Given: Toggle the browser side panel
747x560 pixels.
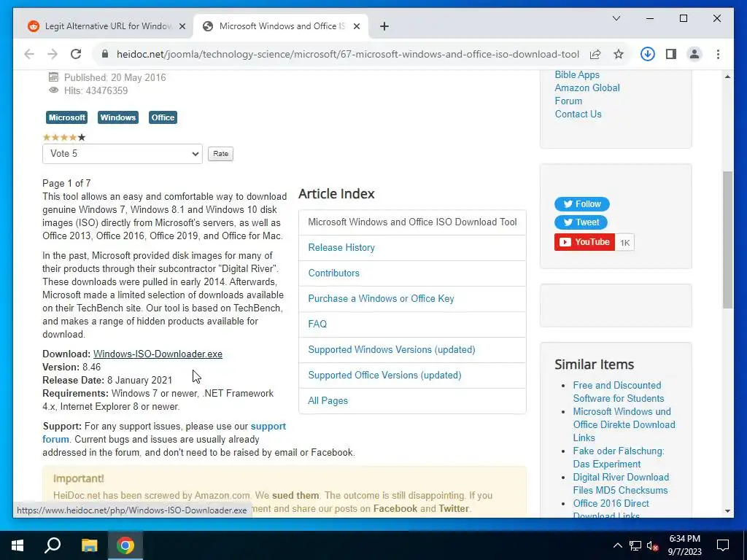Looking at the screenshot, I should pos(671,54).
